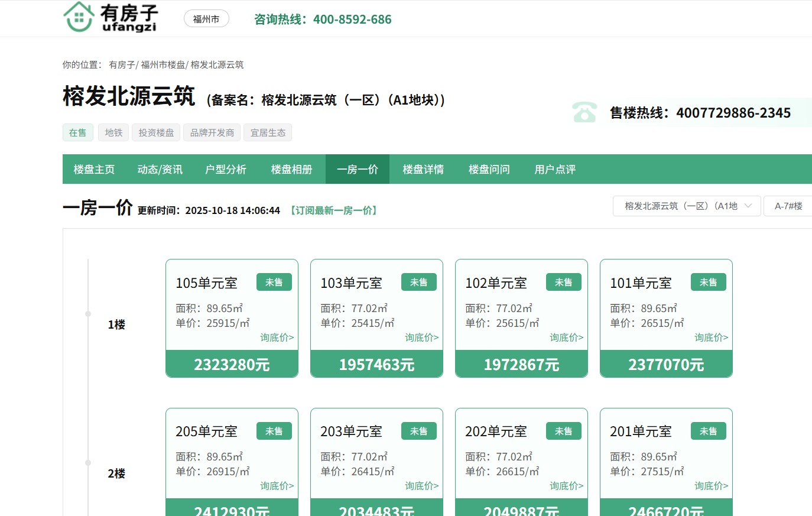Image resolution: width=812 pixels, height=516 pixels.
Task: Select the 地铁 tag
Action: [x=113, y=132]
